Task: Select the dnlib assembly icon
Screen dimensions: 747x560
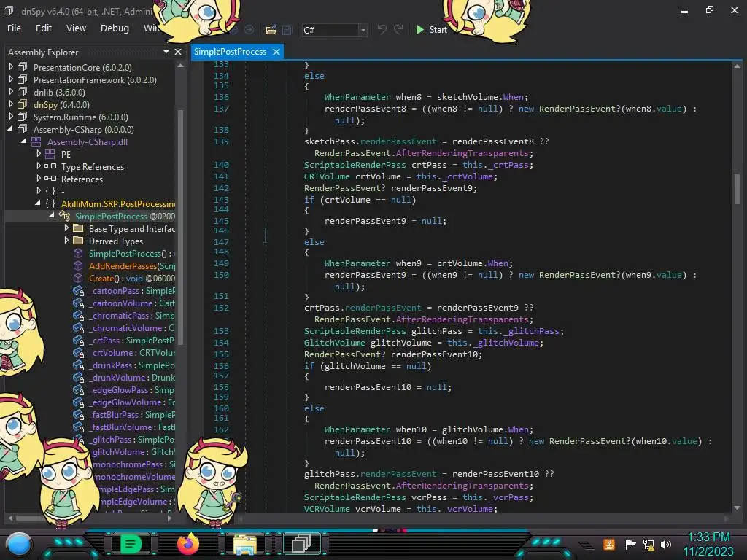Action: click(x=23, y=92)
